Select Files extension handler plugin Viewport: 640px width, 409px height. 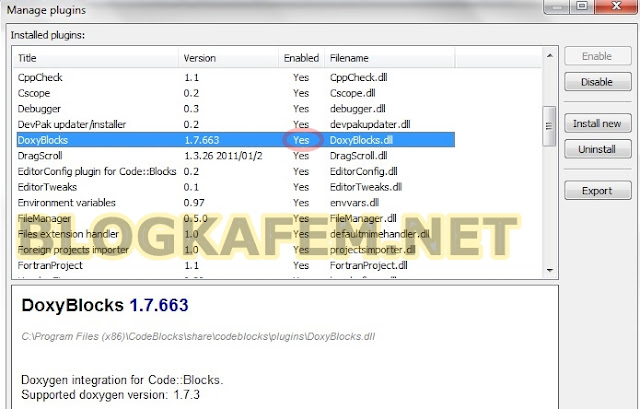click(236, 234)
